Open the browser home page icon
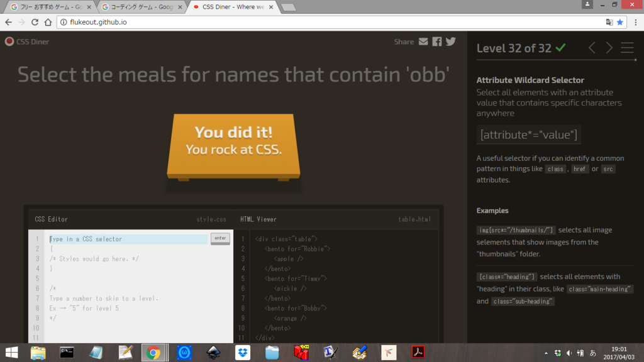The height and width of the screenshot is (362, 644). [x=48, y=22]
